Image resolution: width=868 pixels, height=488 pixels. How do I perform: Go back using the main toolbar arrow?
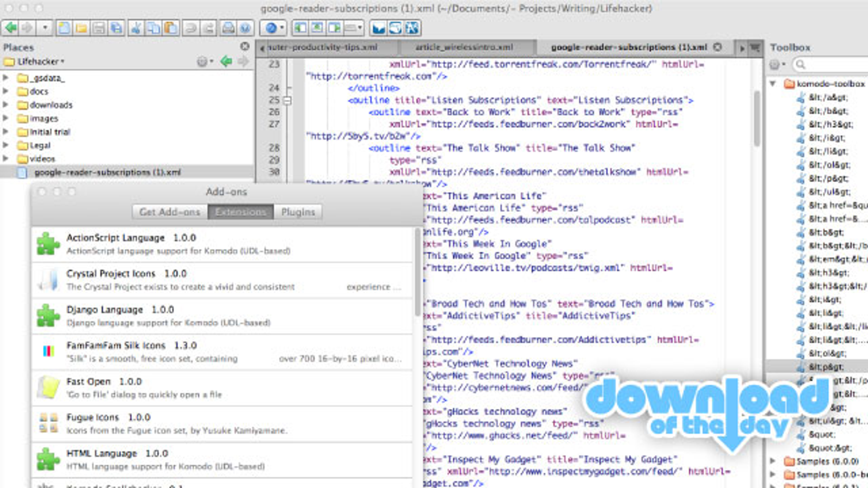point(11,28)
